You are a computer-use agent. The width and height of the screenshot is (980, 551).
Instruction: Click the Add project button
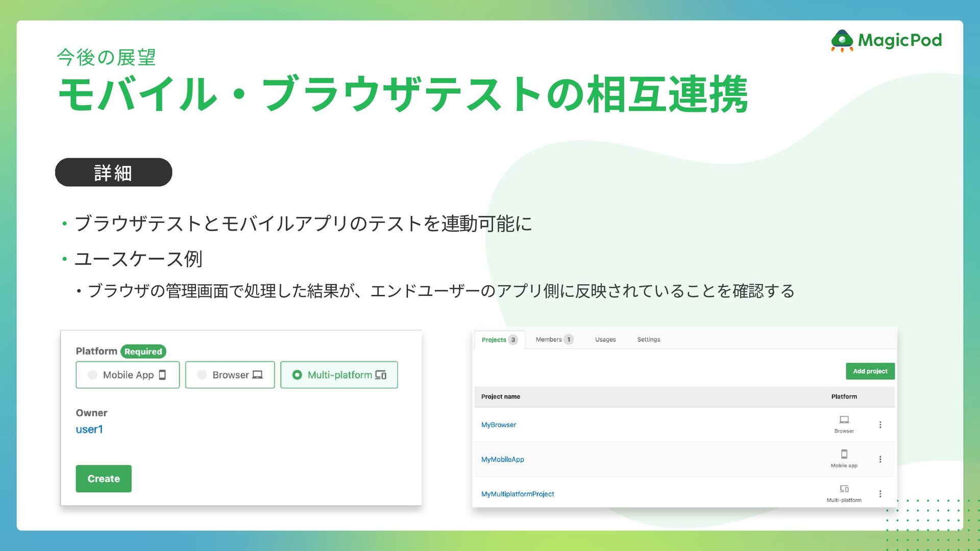870,371
